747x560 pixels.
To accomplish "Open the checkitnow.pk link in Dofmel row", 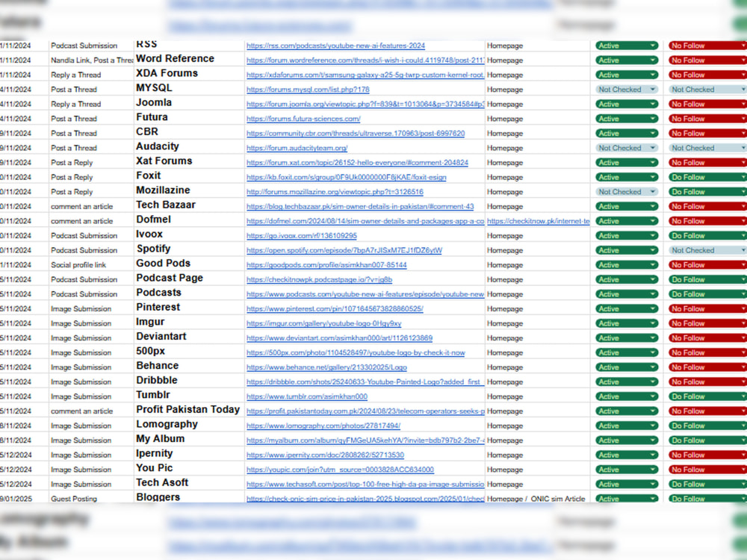I will pyautogui.click(x=539, y=222).
